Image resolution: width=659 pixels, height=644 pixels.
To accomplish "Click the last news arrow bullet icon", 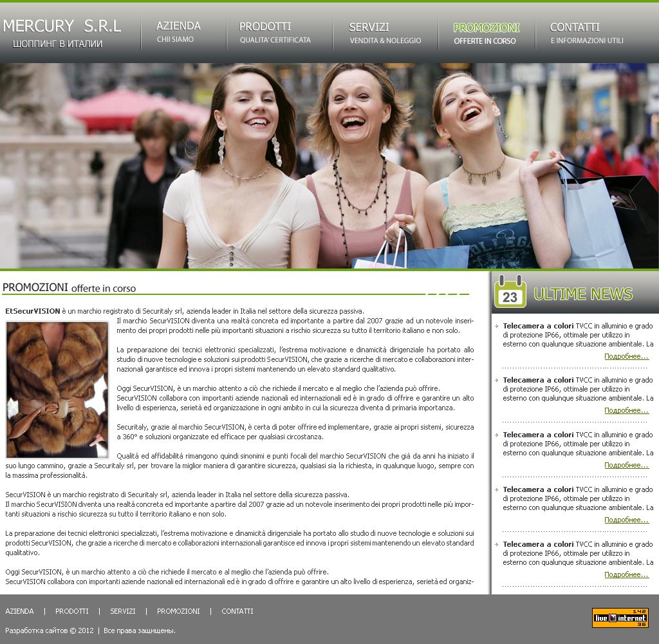I will [497, 544].
